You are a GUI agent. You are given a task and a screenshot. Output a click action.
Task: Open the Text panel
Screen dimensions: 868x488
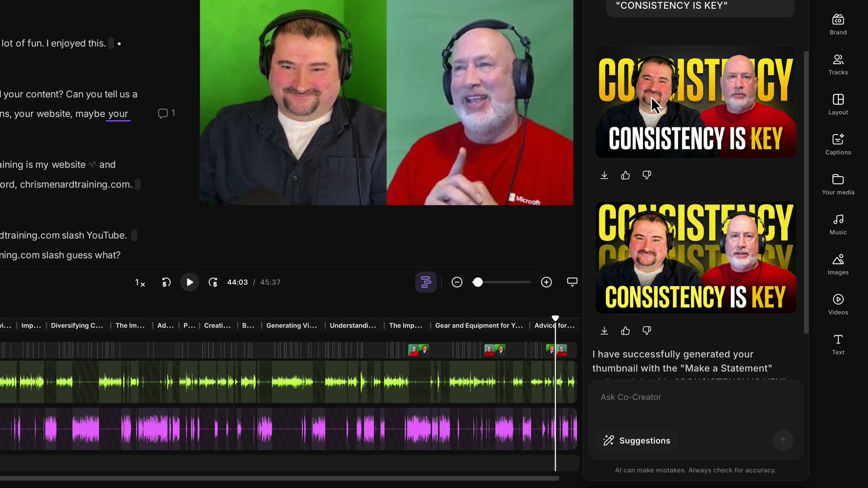point(838,344)
